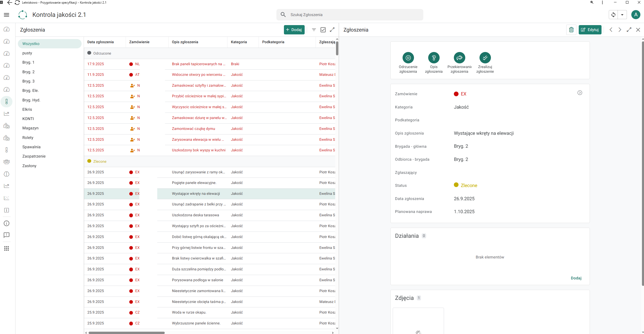
Task: Open the row 'Brak paneli tapicerowanych na ...'
Action: pos(210,64)
